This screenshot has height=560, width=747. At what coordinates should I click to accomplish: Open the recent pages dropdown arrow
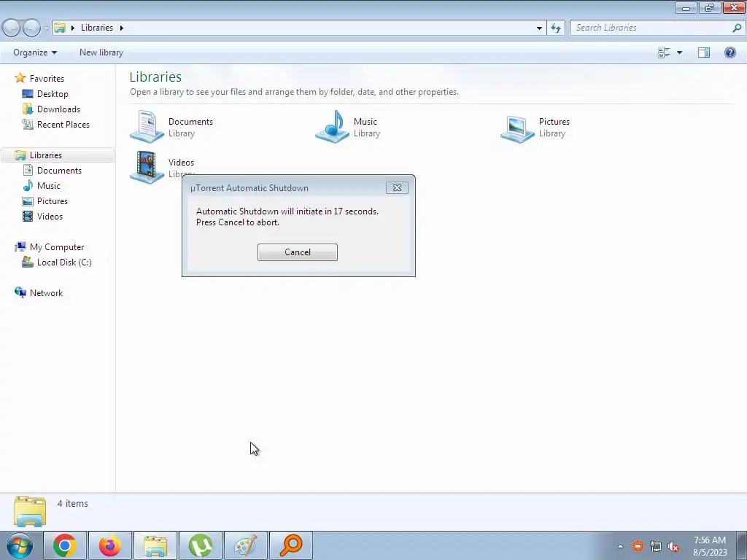[46, 28]
